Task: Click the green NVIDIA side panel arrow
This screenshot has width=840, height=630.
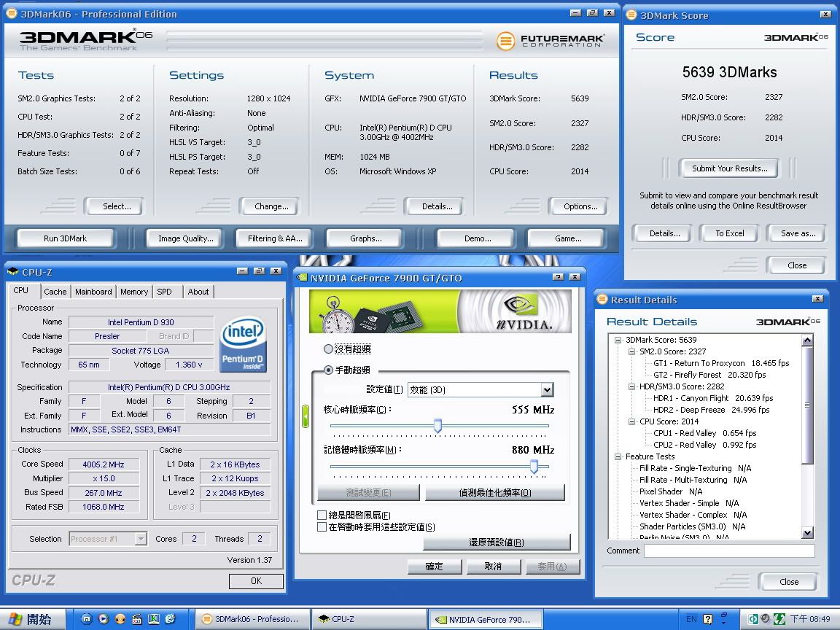Action: point(306,417)
